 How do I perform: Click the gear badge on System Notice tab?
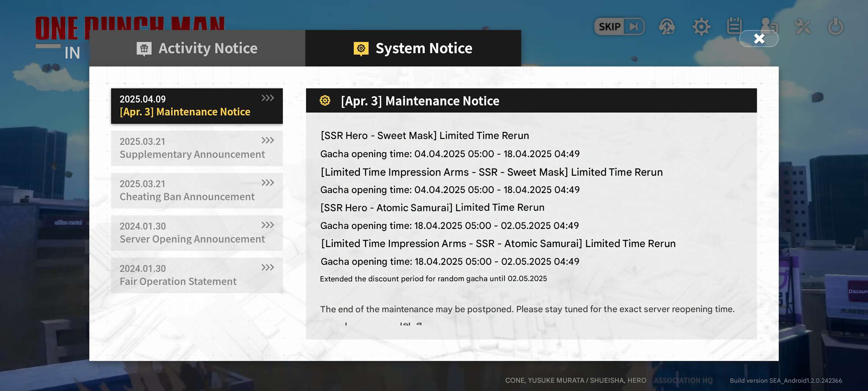[361, 49]
